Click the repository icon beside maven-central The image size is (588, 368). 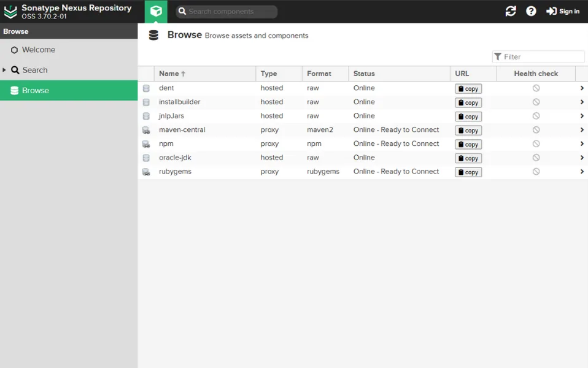(x=145, y=129)
